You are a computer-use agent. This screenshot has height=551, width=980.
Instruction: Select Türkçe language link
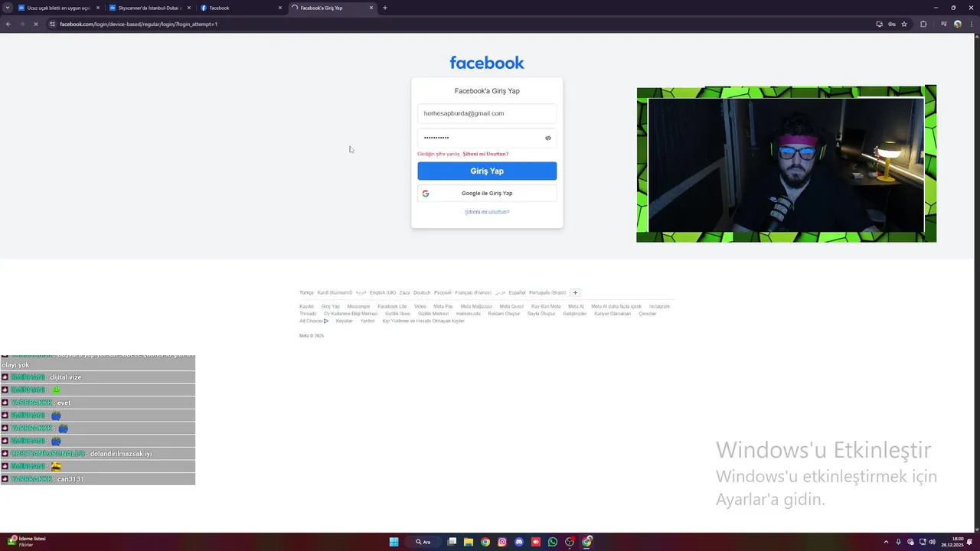pyautogui.click(x=306, y=292)
